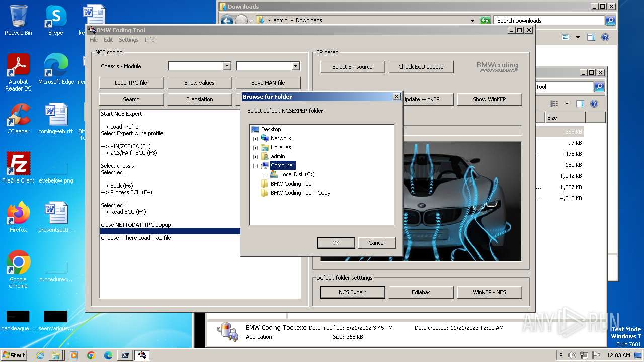Open PowerShell taskbar icon
Viewport: 644px width, 362px height.
pyautogui.click(x=125, y=355)
